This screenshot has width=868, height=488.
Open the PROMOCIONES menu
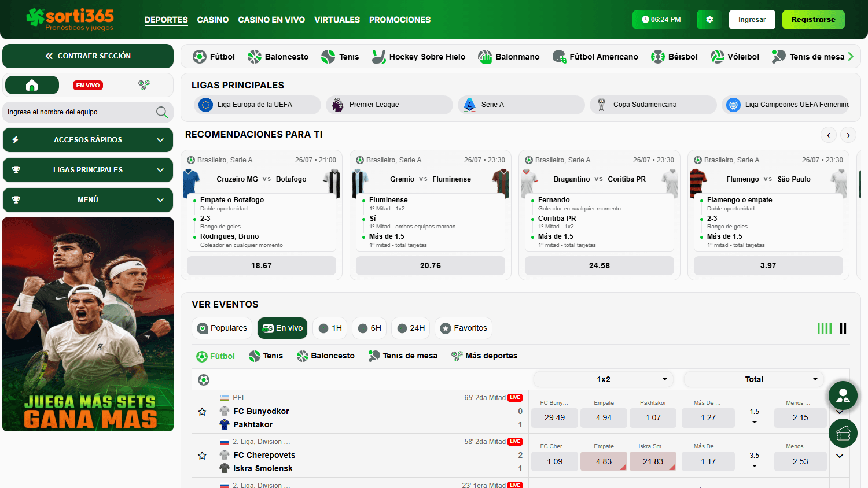tap(400, 20)
